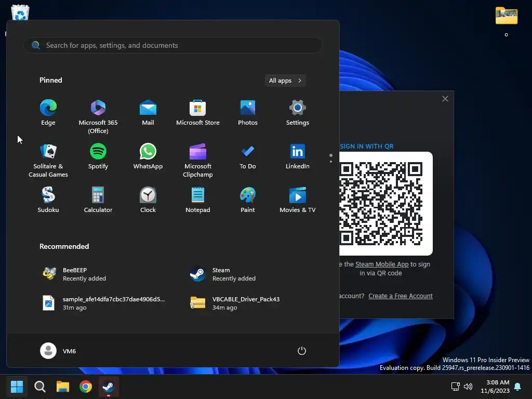This screenshot has height=399, width=532.
Task: Launch Movies & TV
Action: pyautogui.click(x=298, y=200)
